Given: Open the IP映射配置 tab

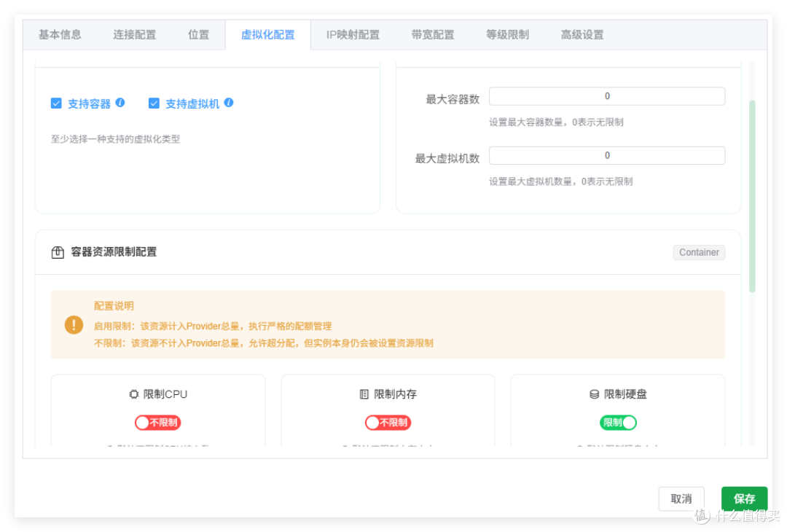Looking at the screenshot, I should pyautogui.click(x=353, y=35).
